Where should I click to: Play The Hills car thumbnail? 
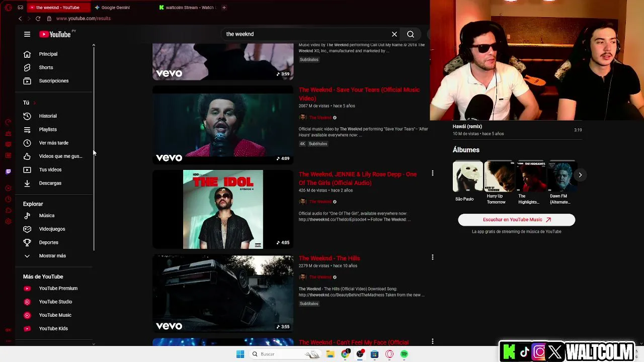pos(223,294)
